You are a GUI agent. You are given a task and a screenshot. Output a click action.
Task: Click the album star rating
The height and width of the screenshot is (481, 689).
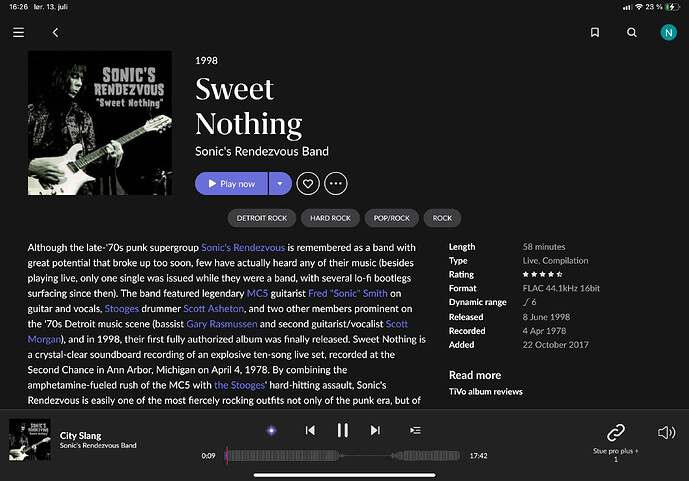click(x=542, y=275)
